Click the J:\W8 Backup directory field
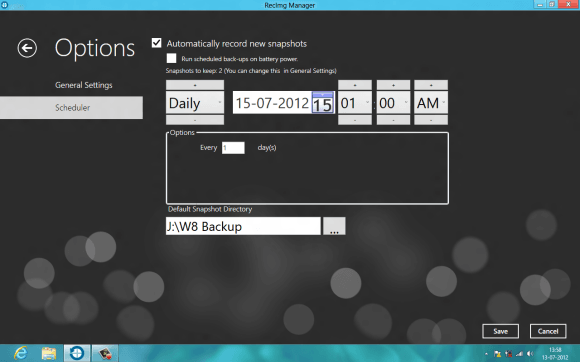The image size is (580, 362). click(243, 226)
